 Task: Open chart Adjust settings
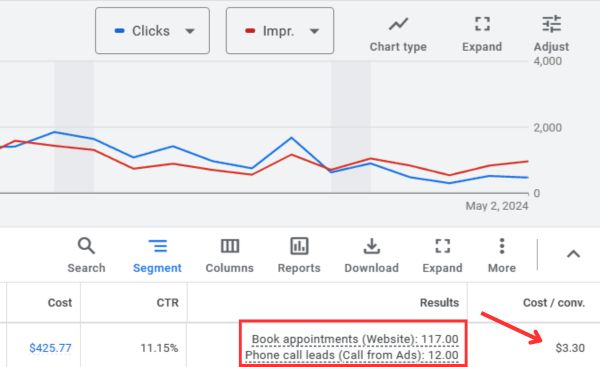(x=551, y=34)
